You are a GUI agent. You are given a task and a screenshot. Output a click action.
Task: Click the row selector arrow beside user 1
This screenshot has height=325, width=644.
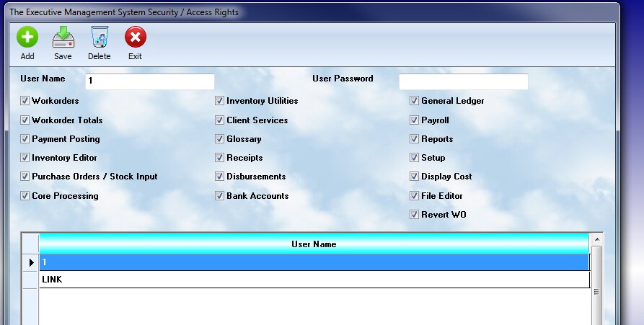30,262
